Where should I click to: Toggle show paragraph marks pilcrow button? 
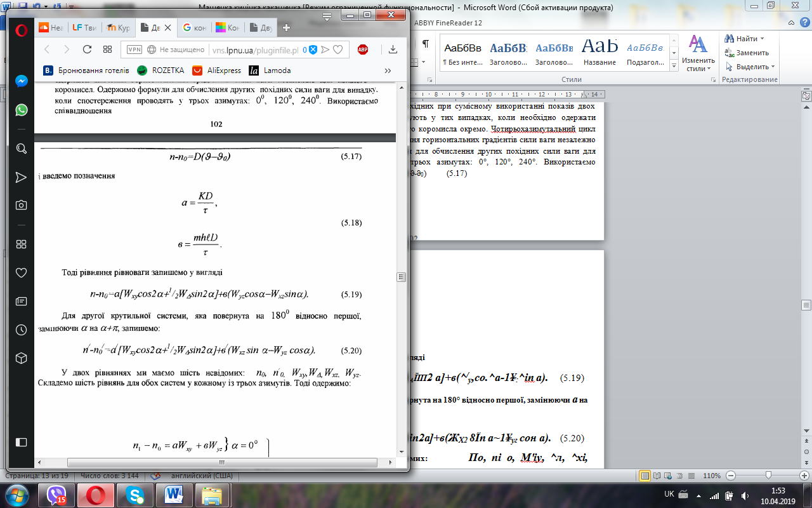pyautogui.click(x=425, y=44)
